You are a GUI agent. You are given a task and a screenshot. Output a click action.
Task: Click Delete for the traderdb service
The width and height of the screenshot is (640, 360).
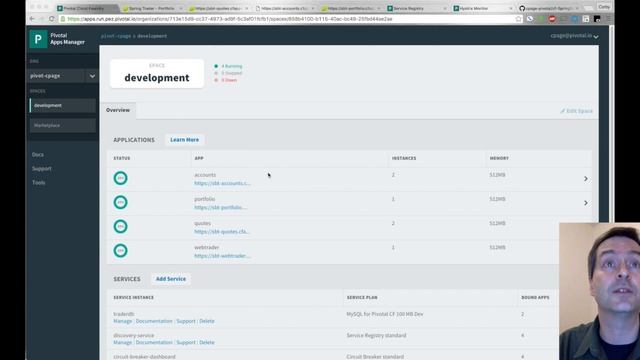pyautogui.click(x=207, y=321)
